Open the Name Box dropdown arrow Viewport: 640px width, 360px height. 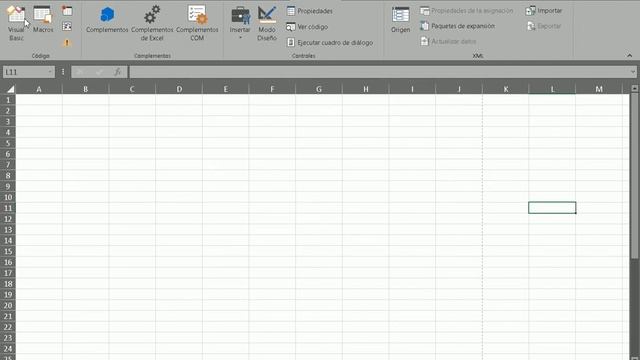(50, 72)
